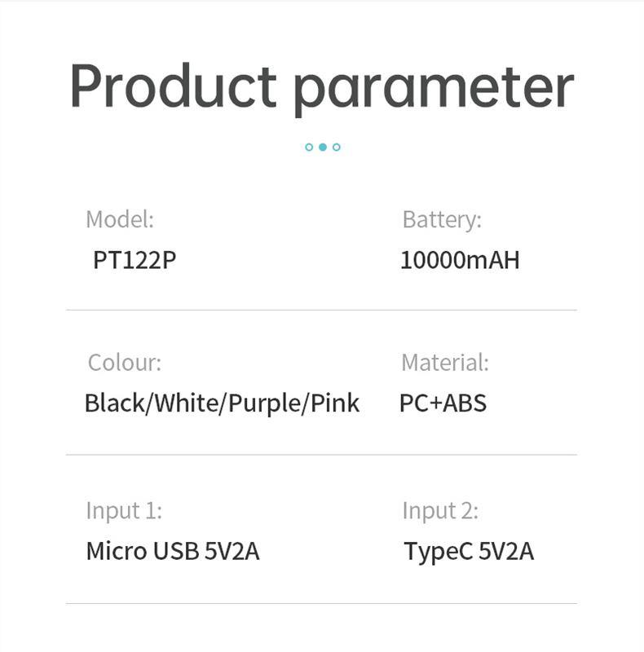The width and height of the screenshot is (644, 652).
Task: Select the PC+ABS material value
Action: 443,403
